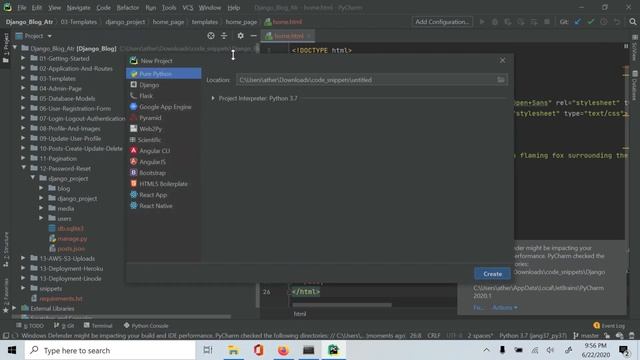The height and width of the screenshot is (360, 640).
Task: Open Terminal tool window tab
Action: pos(98,325)
